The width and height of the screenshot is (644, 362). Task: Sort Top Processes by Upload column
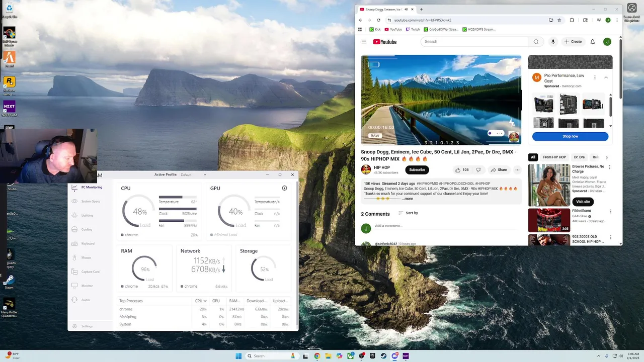coord(280,301)
